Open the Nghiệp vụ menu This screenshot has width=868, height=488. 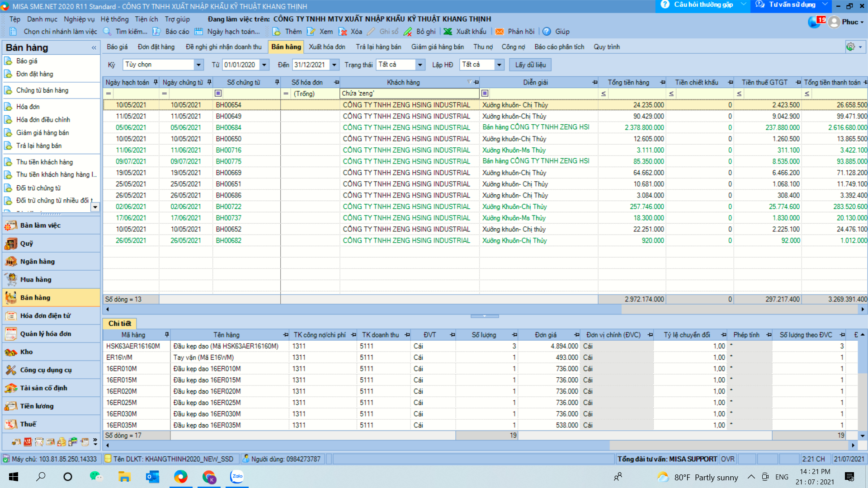79,19
